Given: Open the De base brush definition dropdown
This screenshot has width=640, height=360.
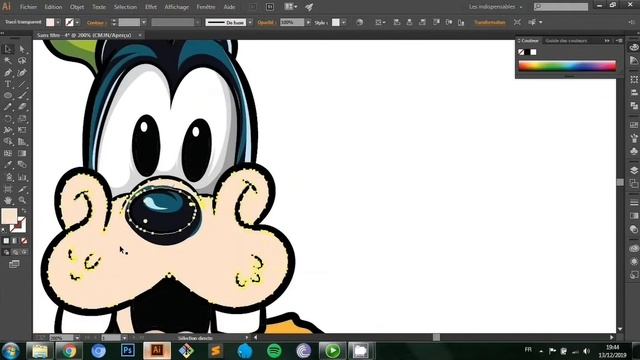Looking at the screenshot, I should pos(250,22).
